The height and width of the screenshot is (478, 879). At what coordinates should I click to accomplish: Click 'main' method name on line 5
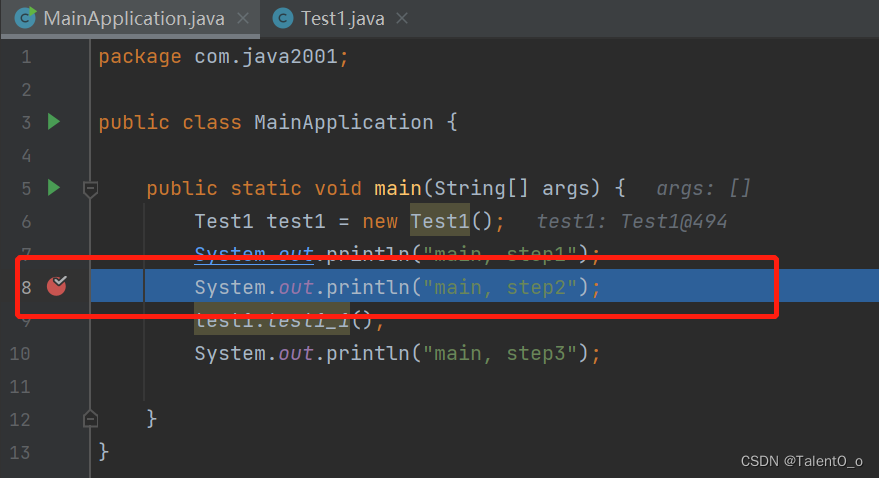[397, 188]
